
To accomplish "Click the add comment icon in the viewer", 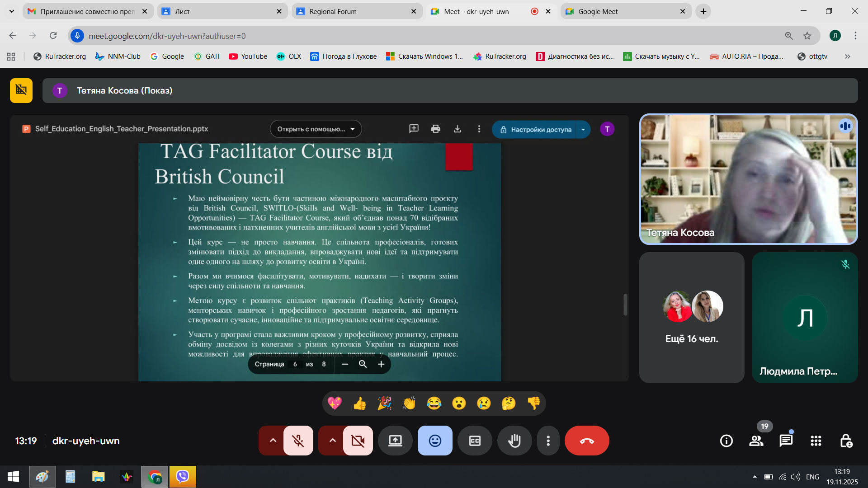I will click(x=414, y=129).
